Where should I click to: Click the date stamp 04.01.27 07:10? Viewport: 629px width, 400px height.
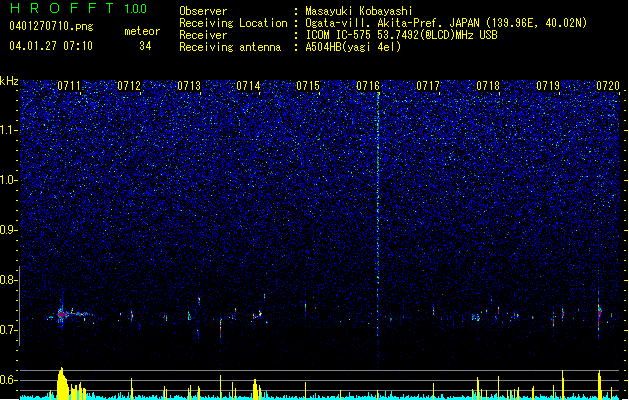pos(51,46)
